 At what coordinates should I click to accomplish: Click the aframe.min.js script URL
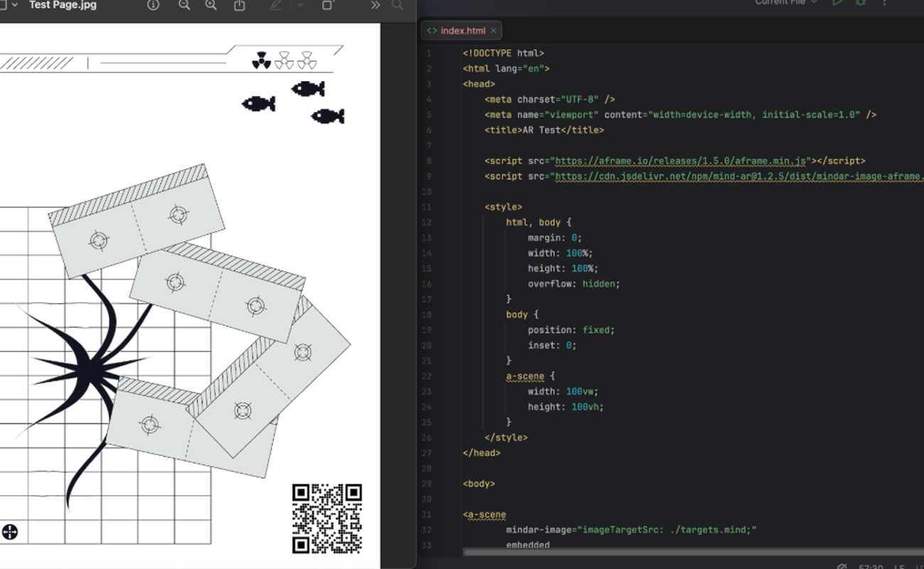point(682,161)
